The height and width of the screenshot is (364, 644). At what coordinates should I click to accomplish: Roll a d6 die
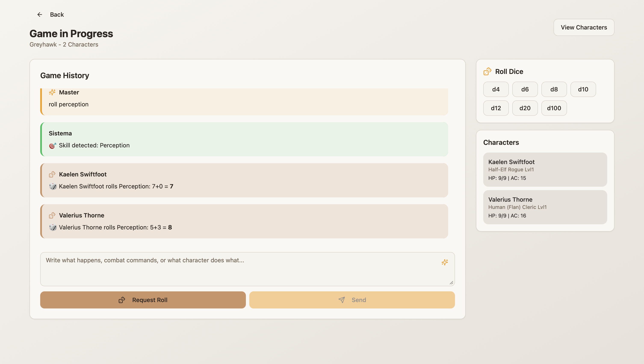[x=525, y=89]
